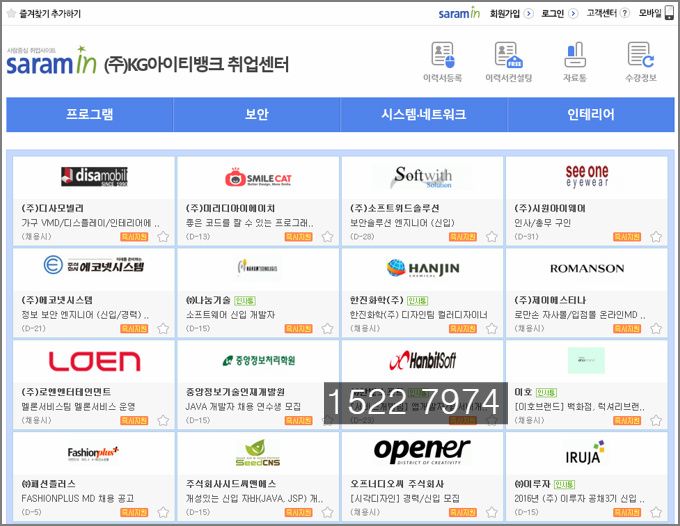Click the arrow icon beside 로그인
The image size is (680, 526).
point(573,13)
